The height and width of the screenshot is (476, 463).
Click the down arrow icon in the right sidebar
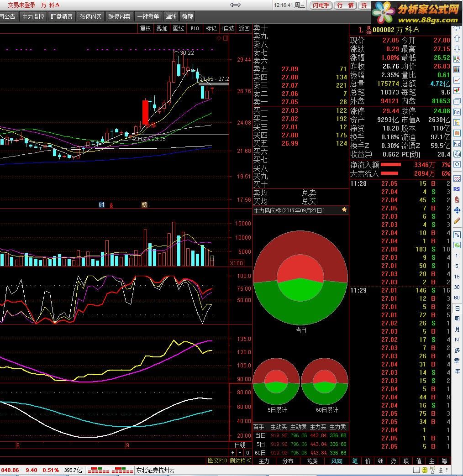[x=457, y=48]
